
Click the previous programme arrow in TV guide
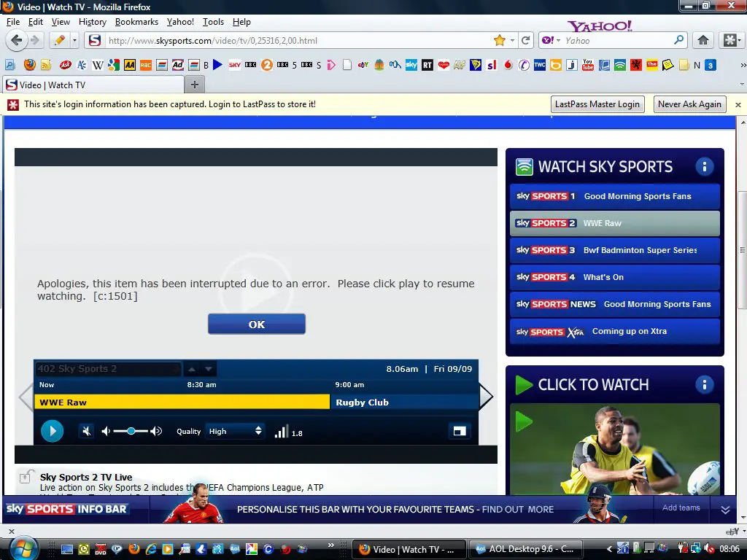point(26,397)
